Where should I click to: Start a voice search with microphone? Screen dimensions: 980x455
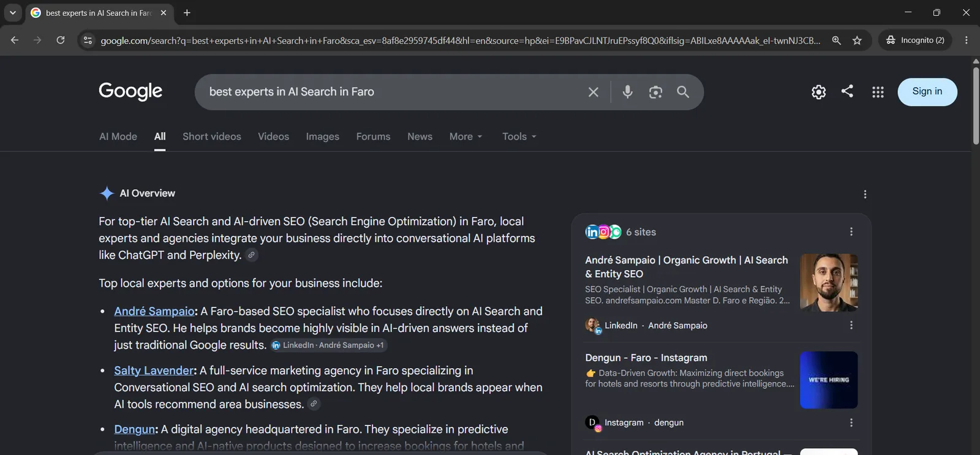coord(627,92)
